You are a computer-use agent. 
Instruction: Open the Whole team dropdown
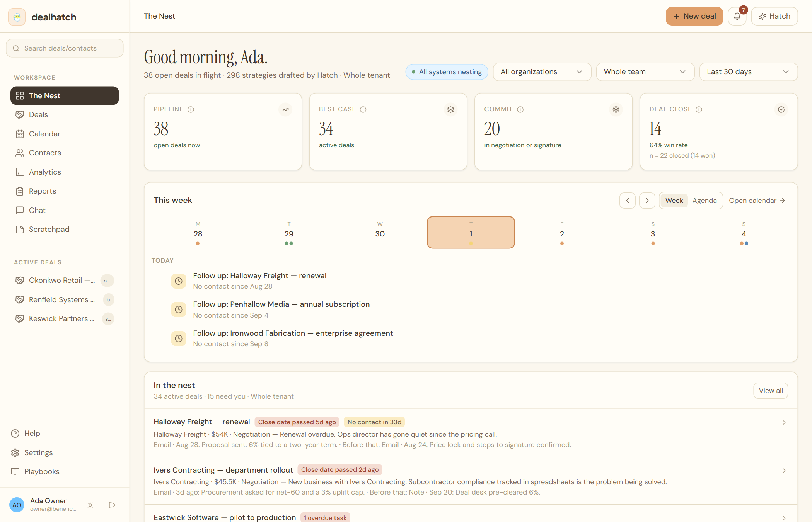(x=645, y=72)
